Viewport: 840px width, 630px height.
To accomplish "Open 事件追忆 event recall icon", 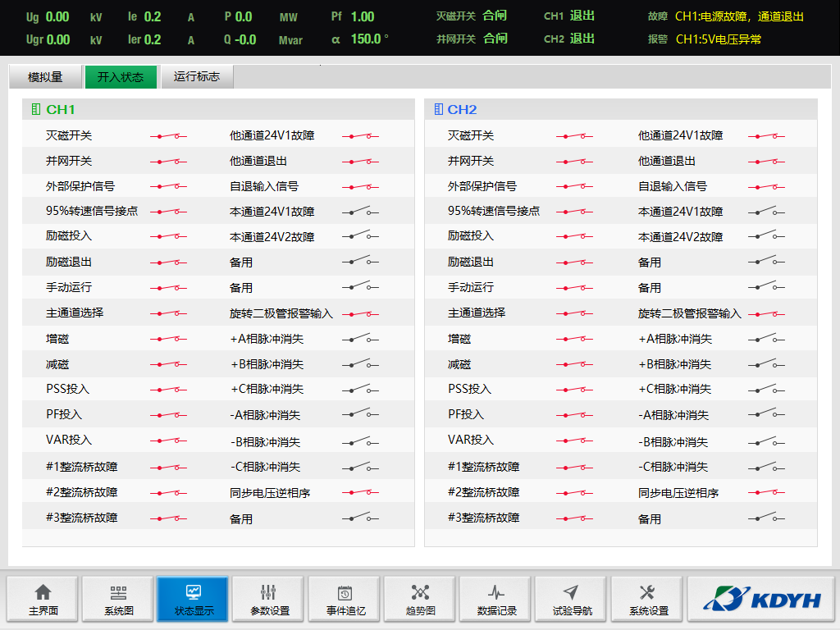I will click(345, 593).
